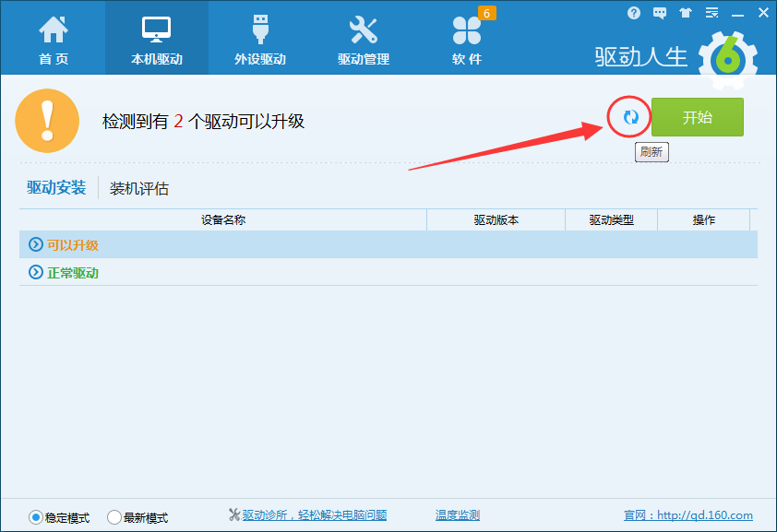This screenshot has width=777, height=532.
Task: Switch to 最新模式 mode
Action: click(114, 517)
